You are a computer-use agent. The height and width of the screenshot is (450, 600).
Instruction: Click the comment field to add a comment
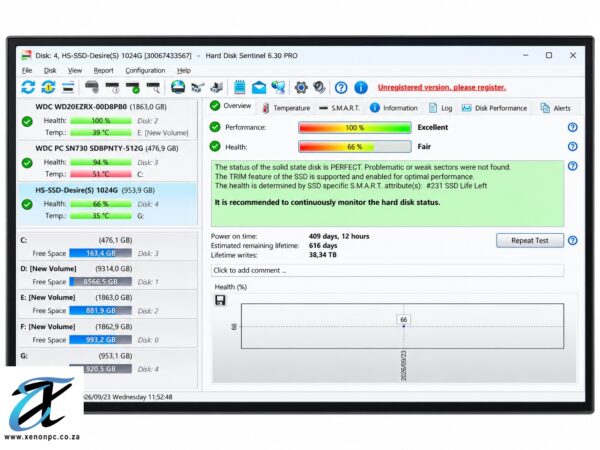(x=387, y=270)
